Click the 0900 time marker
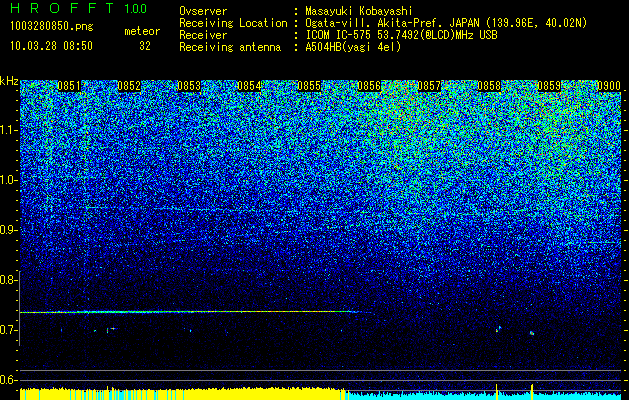The width and height of the screenshot is (629, 400). (x=609, y=86)
